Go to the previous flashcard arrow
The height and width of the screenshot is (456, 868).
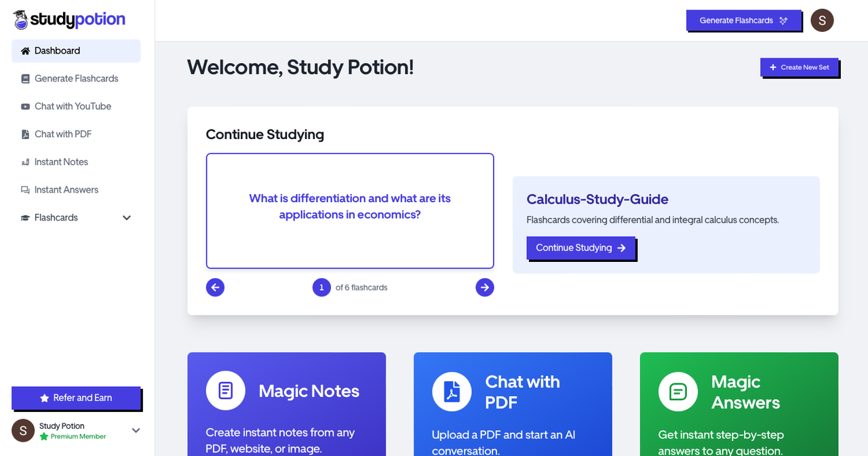(x=215, y=288)
